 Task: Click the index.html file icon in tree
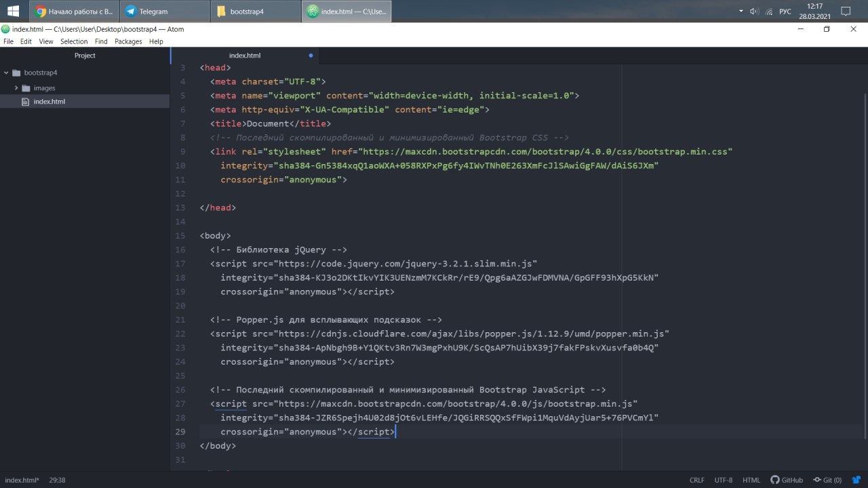coord(26,102)
